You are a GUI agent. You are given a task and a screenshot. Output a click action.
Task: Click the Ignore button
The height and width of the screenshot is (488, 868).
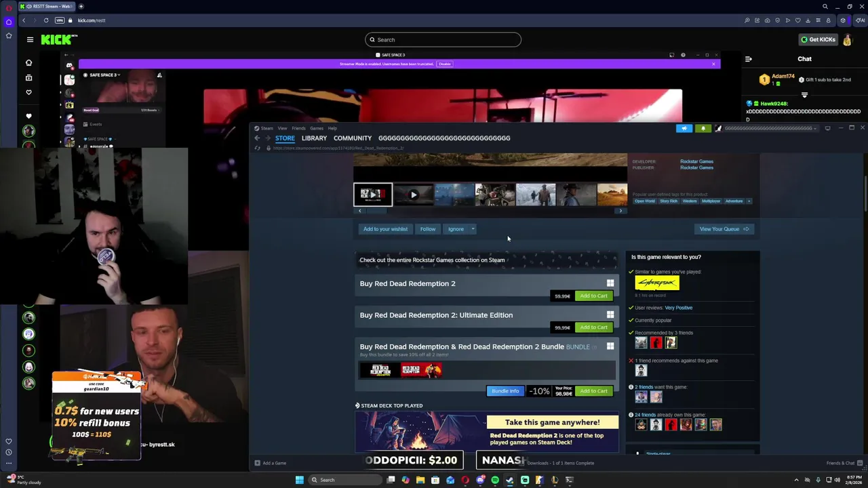(456, 229)
